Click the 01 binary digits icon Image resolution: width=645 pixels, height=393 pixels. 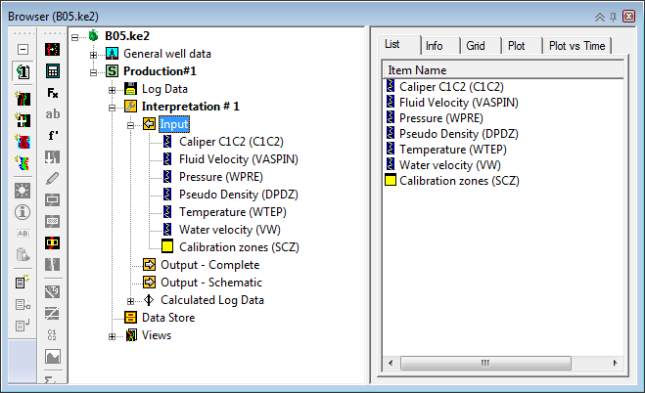[52, 335]
